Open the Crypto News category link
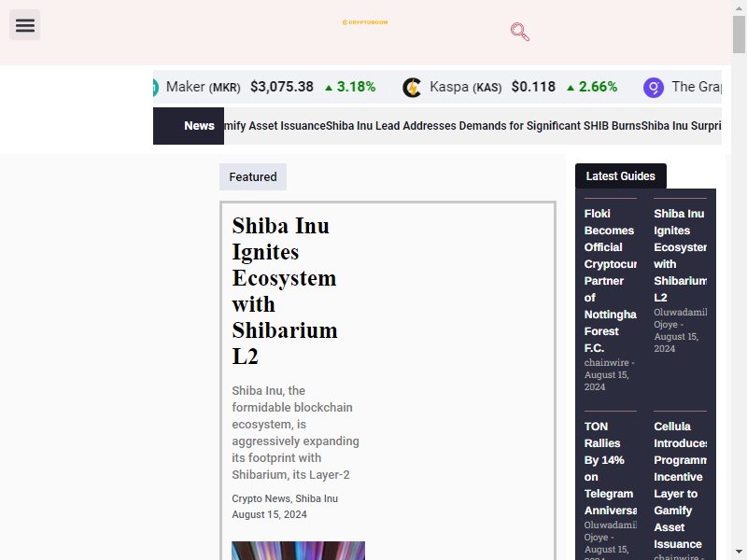 (261, 498)
